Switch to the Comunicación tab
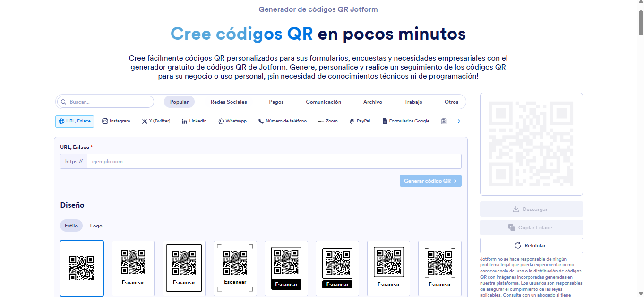 pos(323,102)
